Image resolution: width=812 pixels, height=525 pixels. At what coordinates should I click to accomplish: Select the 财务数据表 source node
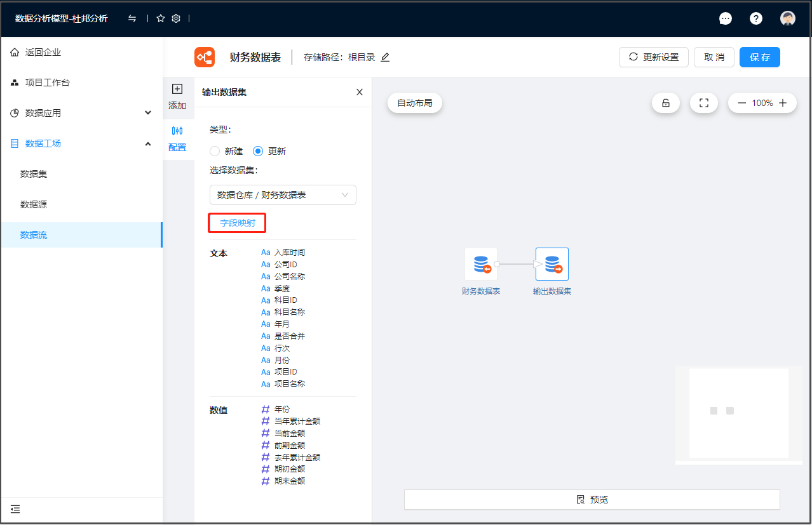tap(481, 264)
